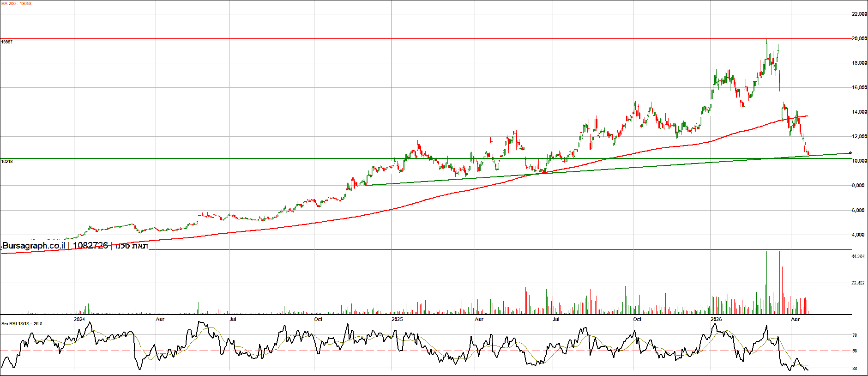Select the "19957" resistance level label
The height and width of the screenshot is (376, 868).
pyautogui.click(x=7, y=42)
